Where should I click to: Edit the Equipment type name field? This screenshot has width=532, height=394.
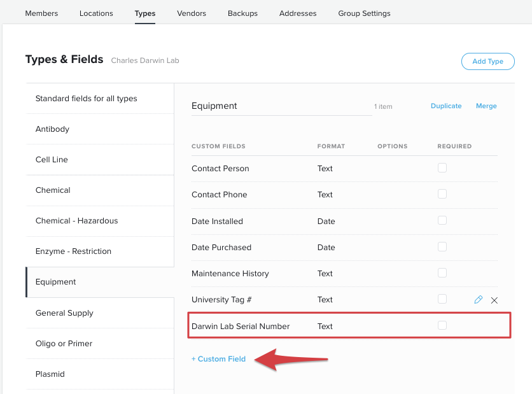(x=281, y=106)
